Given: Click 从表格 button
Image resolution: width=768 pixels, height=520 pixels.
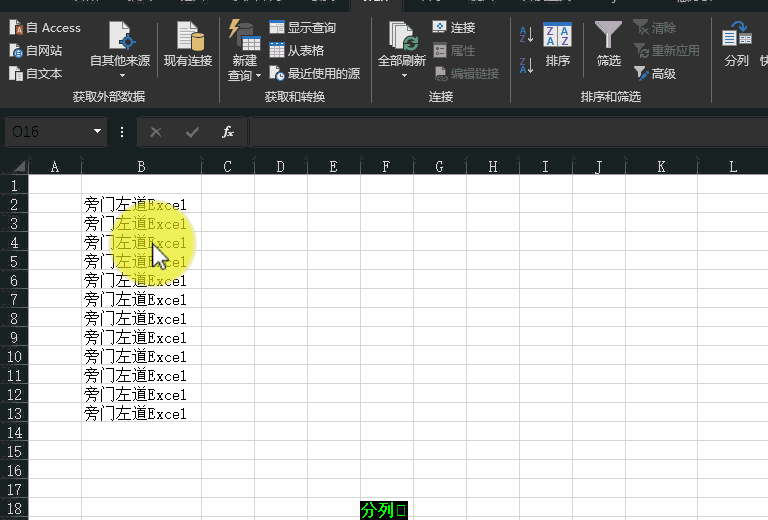Looking at the screenshot, I should coord(297,50).
